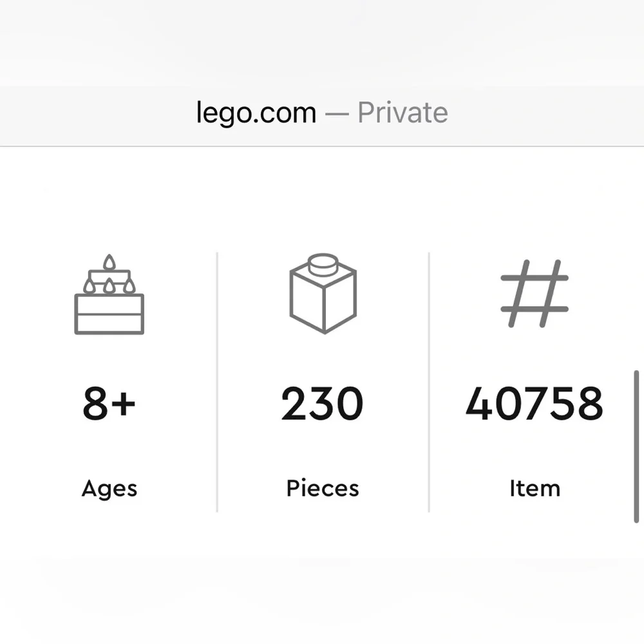Screen dimensions: 644x644
Task: Tap the candle flame atop the cake icon
Action: (109, 261)
